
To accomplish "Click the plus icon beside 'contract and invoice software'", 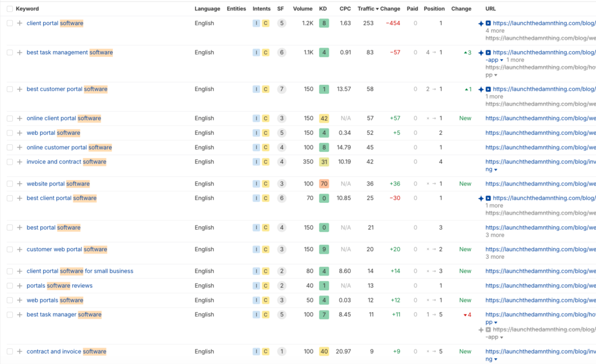I will pos(19,351).
